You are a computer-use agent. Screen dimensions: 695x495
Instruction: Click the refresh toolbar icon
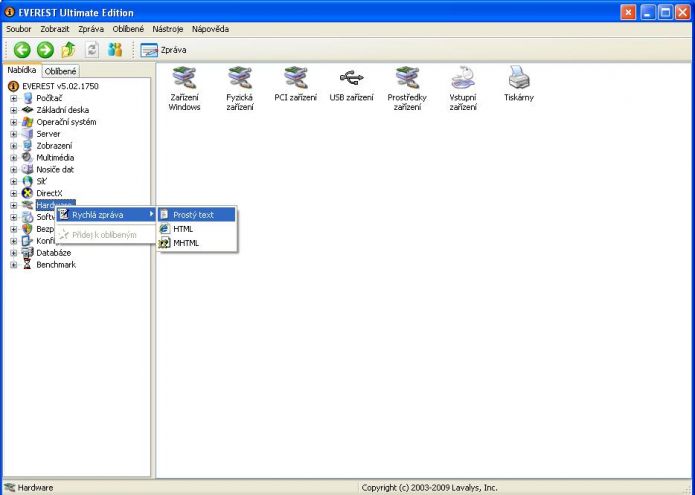(92, 50)
